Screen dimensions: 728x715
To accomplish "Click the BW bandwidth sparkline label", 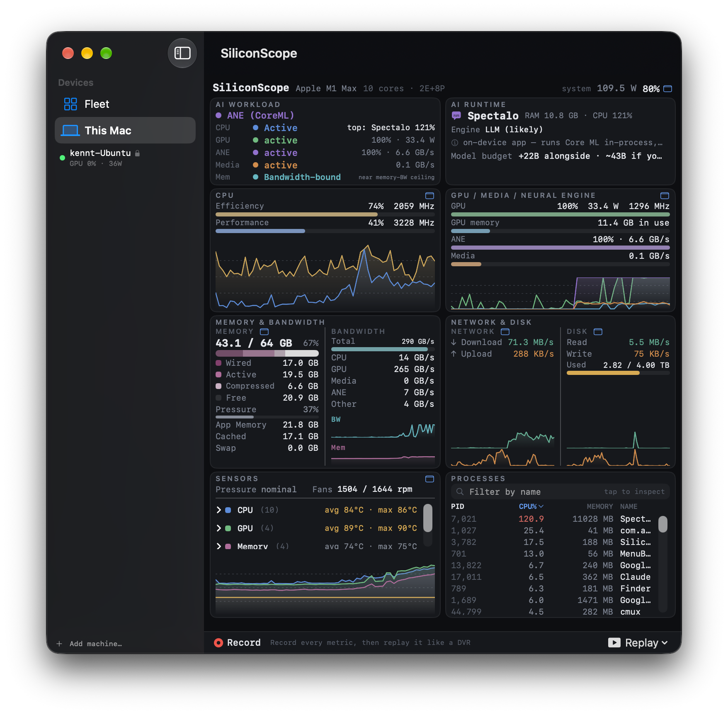I will 336,419.
